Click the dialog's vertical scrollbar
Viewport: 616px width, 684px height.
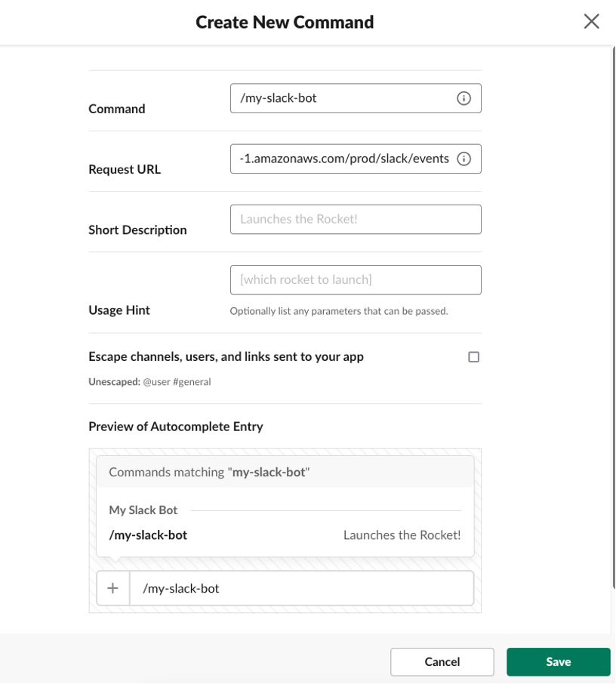click(x=614, y=318)
